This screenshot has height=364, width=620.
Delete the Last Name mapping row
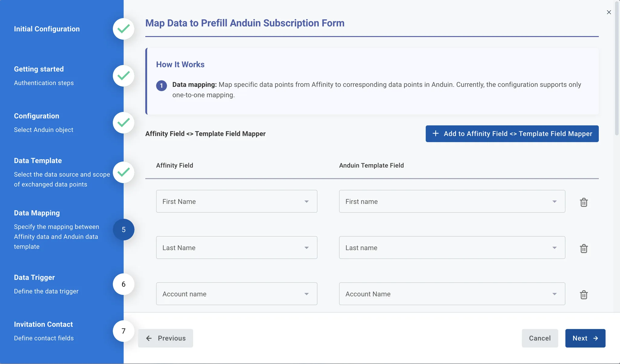(x=584, y=248)
